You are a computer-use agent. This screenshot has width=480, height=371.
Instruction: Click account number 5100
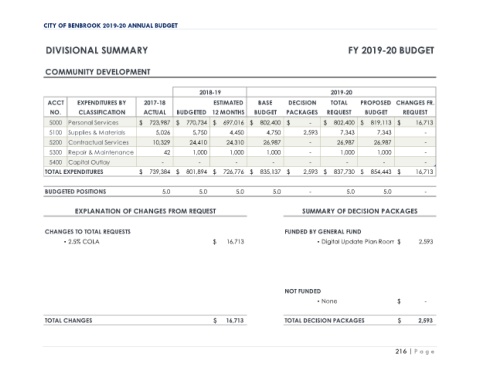(x=56, y=133)
